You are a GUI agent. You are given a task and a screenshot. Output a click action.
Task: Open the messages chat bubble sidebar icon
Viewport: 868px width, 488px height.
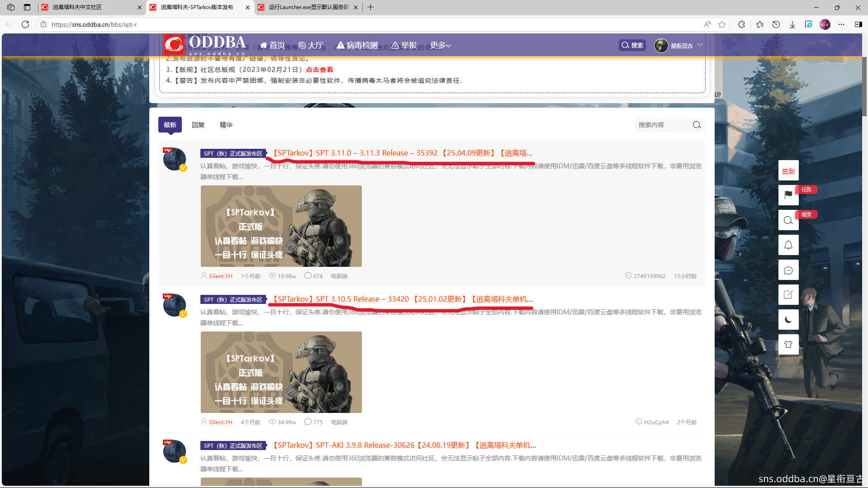point(788,270)
